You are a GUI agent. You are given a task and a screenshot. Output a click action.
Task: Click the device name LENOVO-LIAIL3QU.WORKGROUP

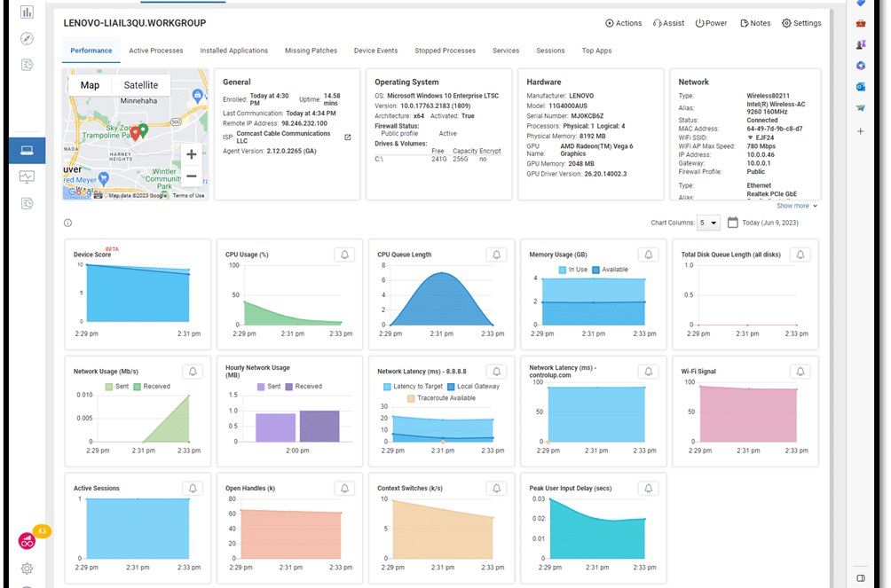pos(135,23)
